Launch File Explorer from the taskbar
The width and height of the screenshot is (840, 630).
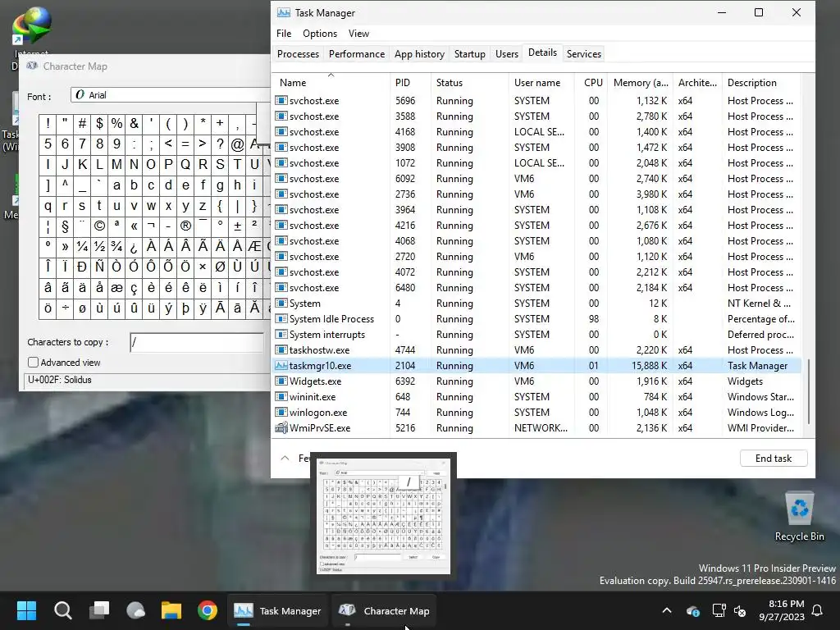pyautogui.click(x=171, y=610)
